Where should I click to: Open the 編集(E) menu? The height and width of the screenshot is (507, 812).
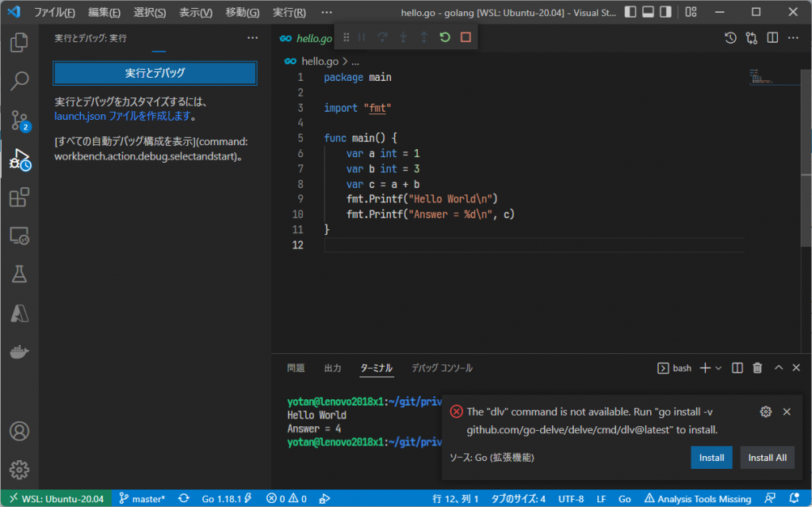click(x=104, y=13)
